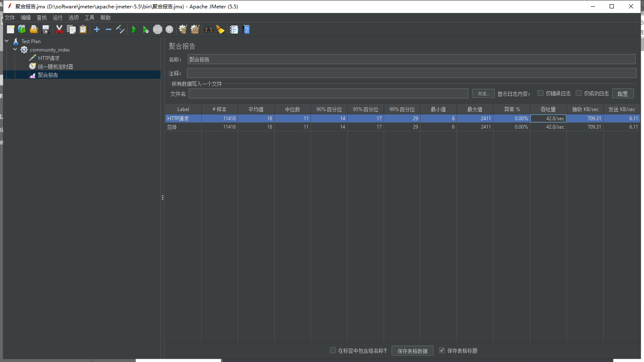Image resolution: width=644 pixels, height=362 pixels.
Task: Collapse all nodes with the minus icon
Action: coord(109,29)
